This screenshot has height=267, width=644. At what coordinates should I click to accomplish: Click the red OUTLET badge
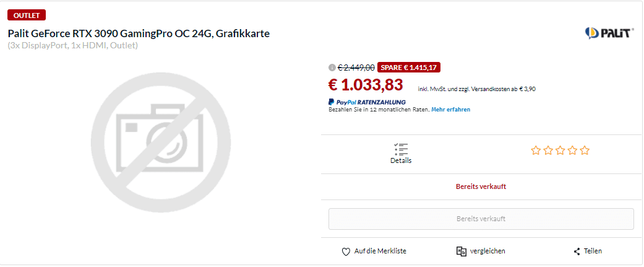tap(27, 15)
